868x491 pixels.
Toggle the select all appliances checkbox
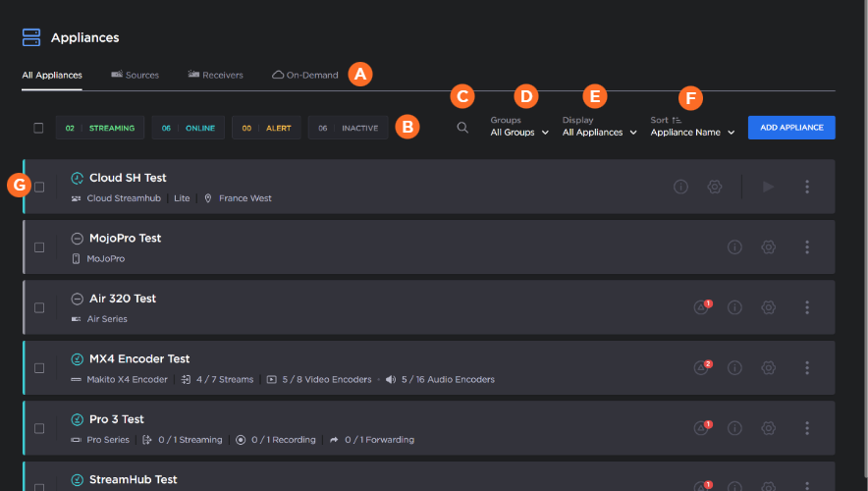pos(38,128)
